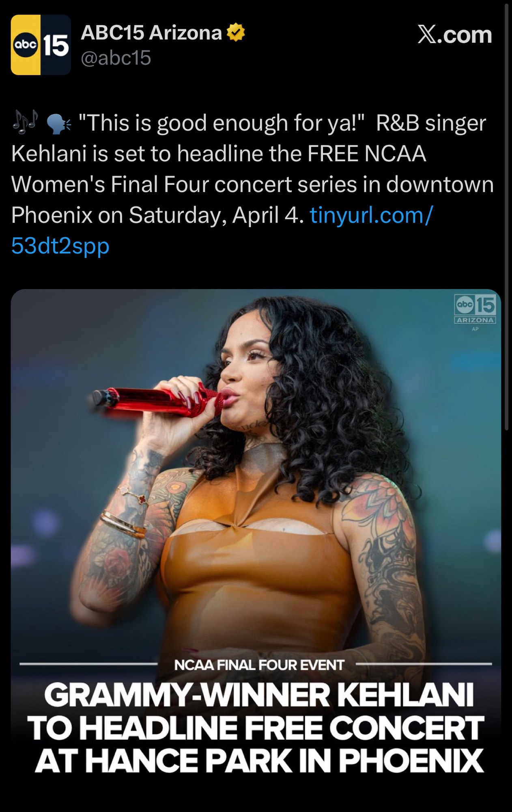Click the ABC15 Arizona watermark on the image
The height and width of the screenshot is (812, 512).
click(475, 309)
